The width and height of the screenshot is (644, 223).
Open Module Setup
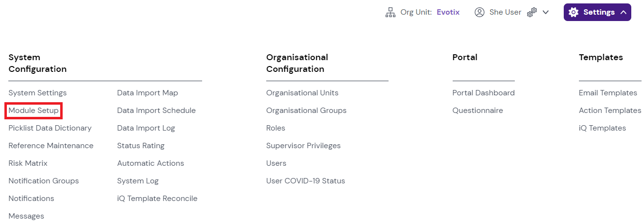coord(33,111)
